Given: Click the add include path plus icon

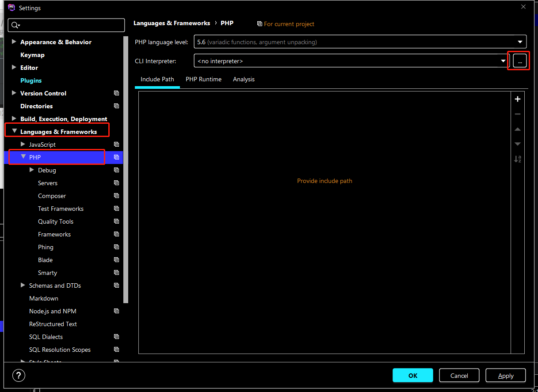Looking at the screenshot, I should (x=518, y=99).
